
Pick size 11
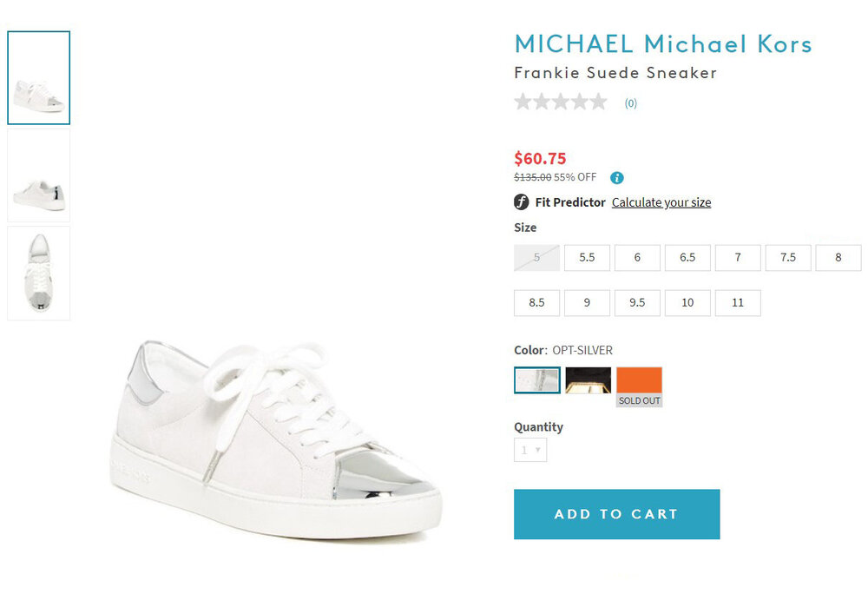738,303
